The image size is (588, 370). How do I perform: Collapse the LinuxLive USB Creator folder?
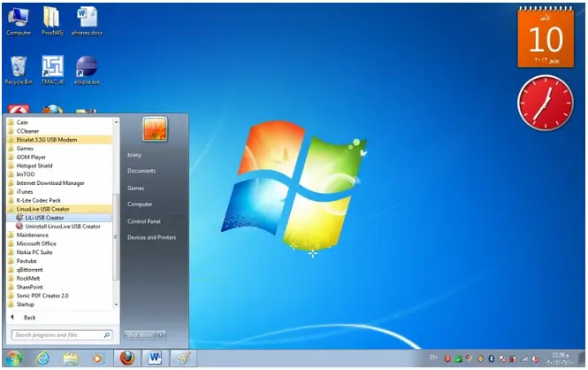(59, 209)
